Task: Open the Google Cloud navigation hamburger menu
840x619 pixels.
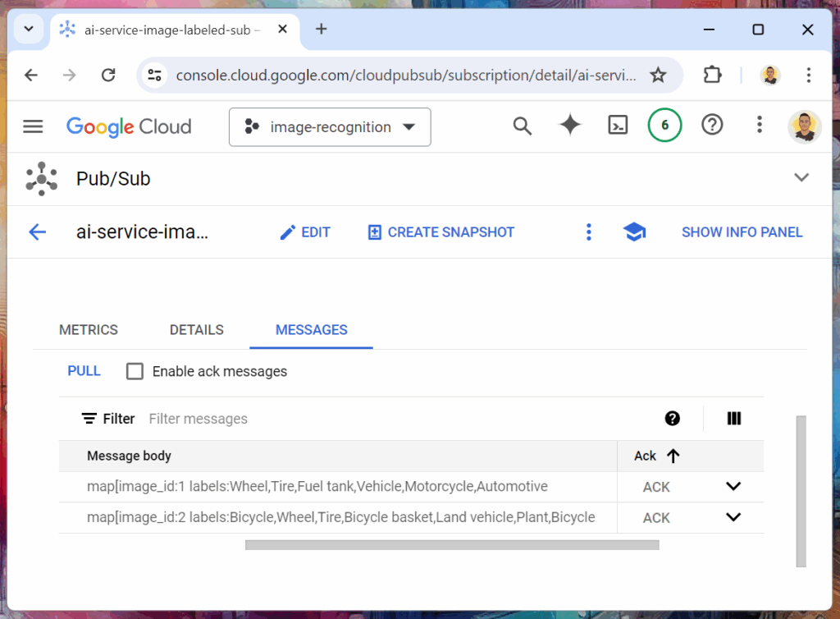Action: coord(33,126)
